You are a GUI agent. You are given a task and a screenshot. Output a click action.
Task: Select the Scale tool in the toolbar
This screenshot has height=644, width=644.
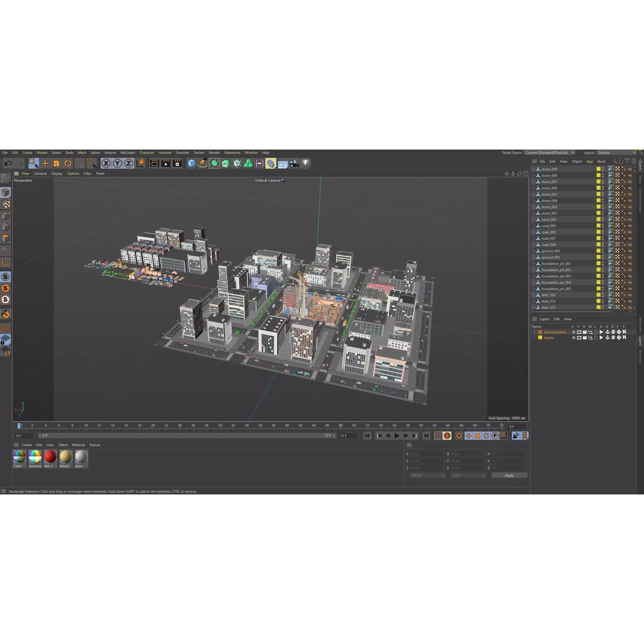[56, 163]
